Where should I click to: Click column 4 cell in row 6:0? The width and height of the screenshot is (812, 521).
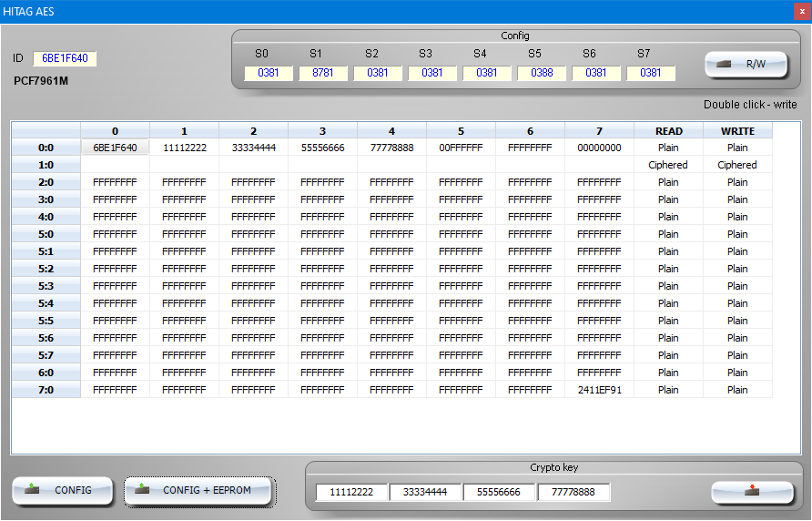pyautogui.click(x=392, y=373)
